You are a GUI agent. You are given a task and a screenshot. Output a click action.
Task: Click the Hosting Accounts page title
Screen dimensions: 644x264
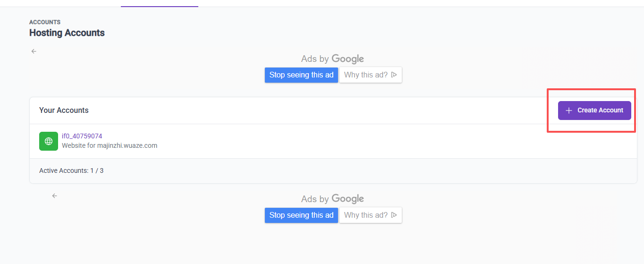click(67, 33)
